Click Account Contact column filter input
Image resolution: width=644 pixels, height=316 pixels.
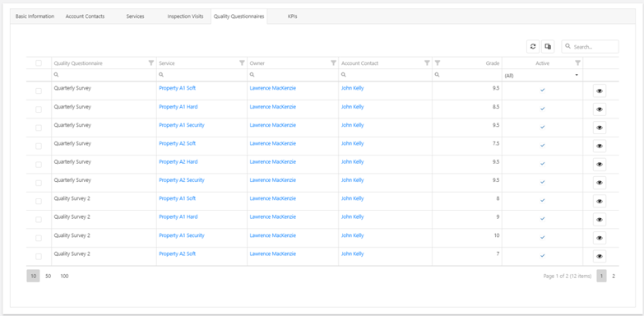click(x=385, y=75)
